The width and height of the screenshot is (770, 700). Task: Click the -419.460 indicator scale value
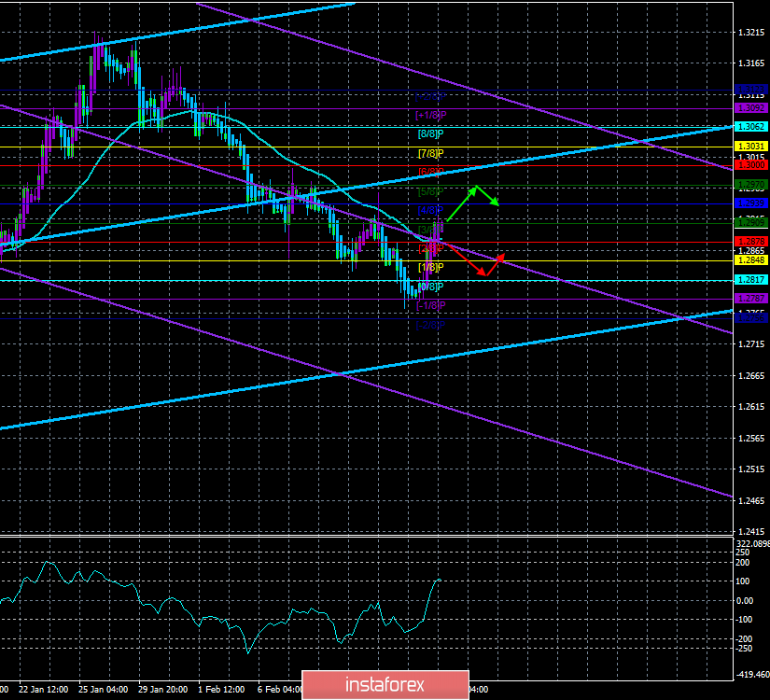pyautogui.click(x=752, y=675)
